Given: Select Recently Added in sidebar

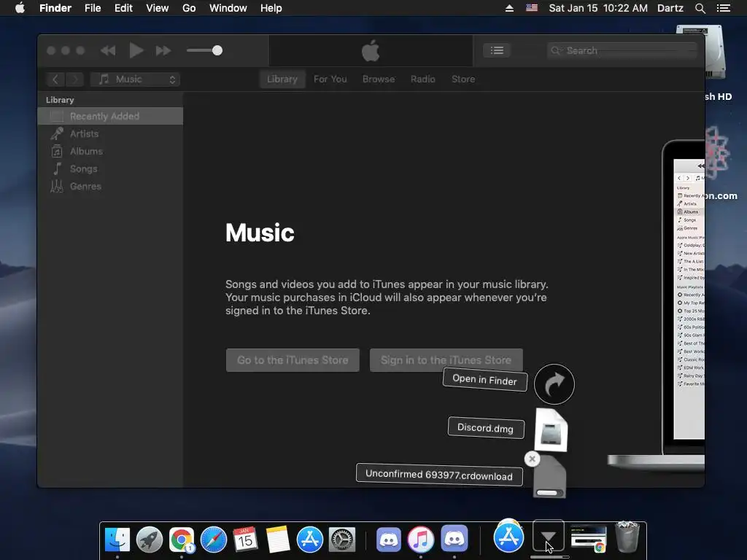Looking at the screenshot, I should click(x=110, y=116).
